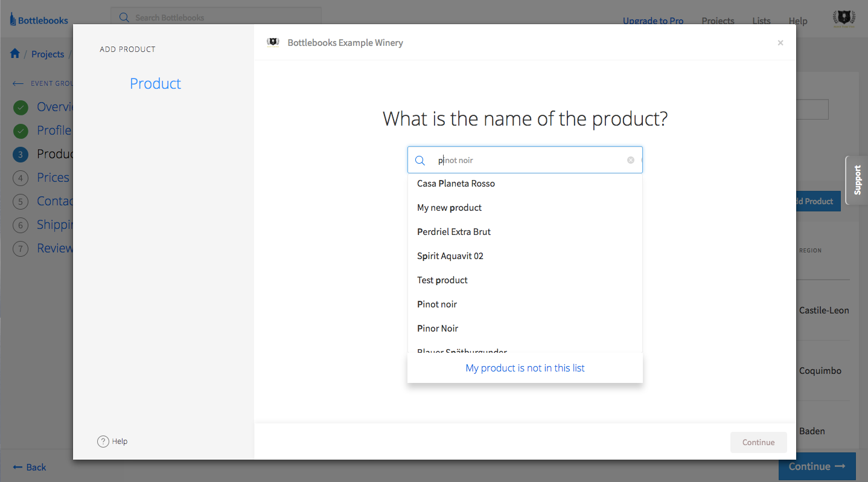This screenshot has width=868, height=482.
Task: Click the top Search Bottlebooks magnifier icon
Action: pyautogui.click(x=124, y=18)
